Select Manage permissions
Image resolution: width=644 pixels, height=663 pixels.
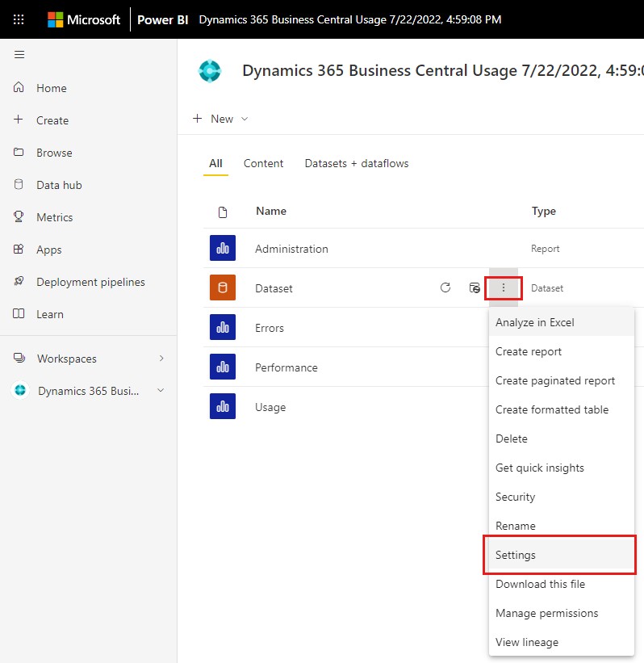562,614
